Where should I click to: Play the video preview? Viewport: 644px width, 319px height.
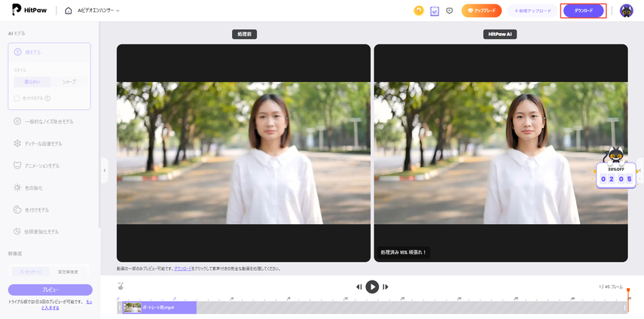coord(372,287)
